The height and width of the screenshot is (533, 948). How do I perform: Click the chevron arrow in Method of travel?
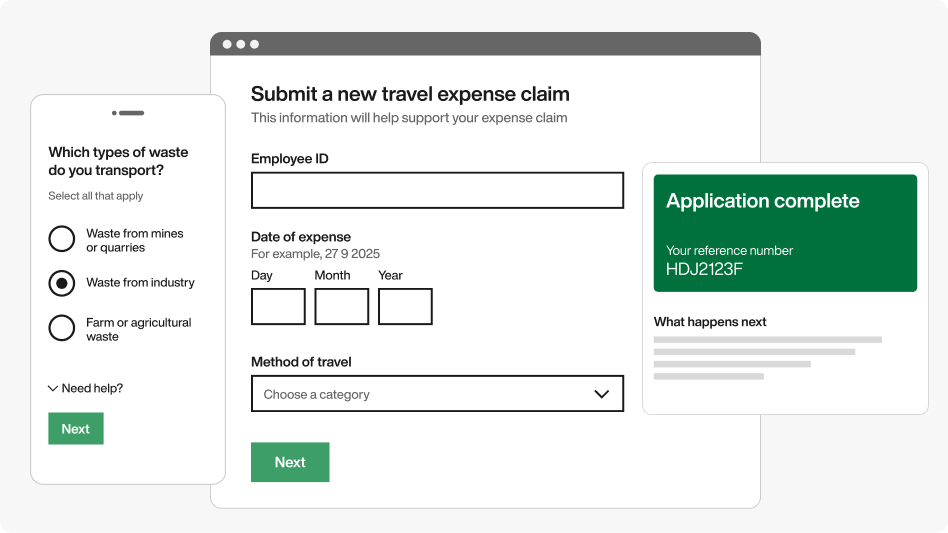[x=601, y=394]
